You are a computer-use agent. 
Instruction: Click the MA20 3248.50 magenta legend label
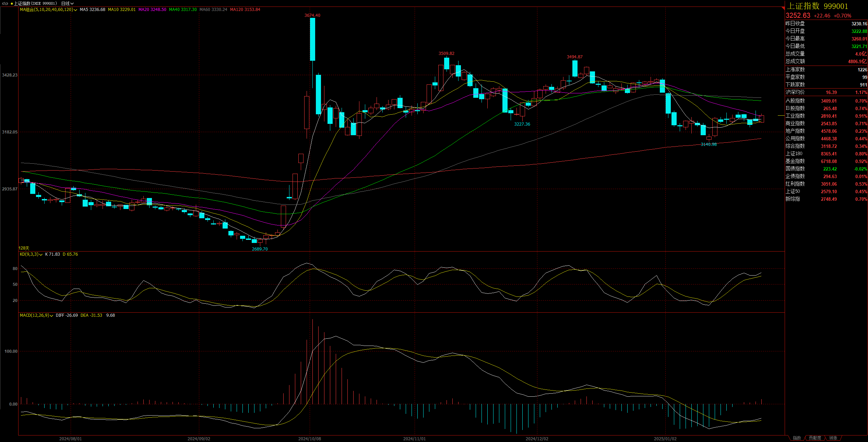pos(152,10)
